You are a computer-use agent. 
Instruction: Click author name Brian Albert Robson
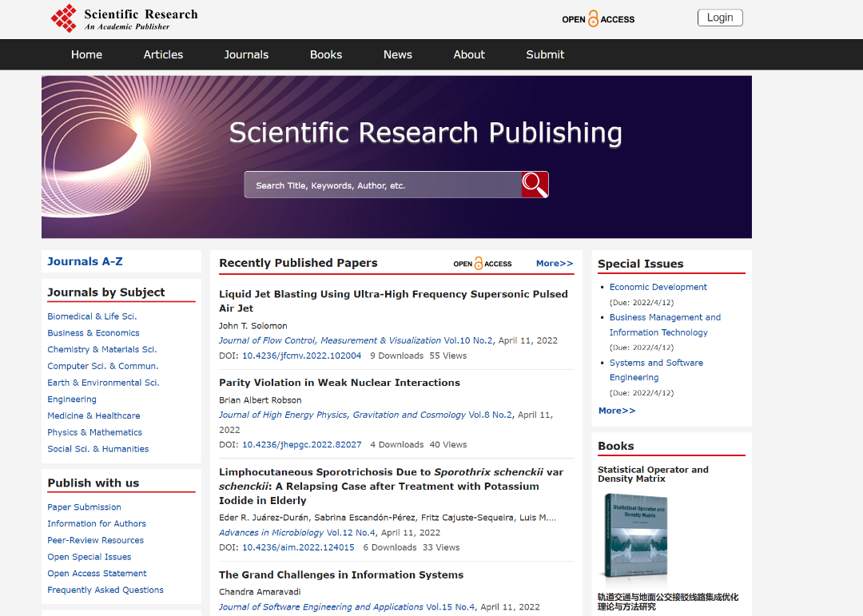(x=260, y=400)
